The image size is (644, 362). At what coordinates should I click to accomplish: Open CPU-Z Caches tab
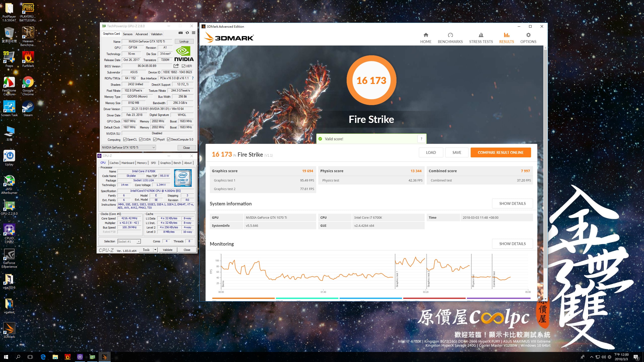pos(114,163)
